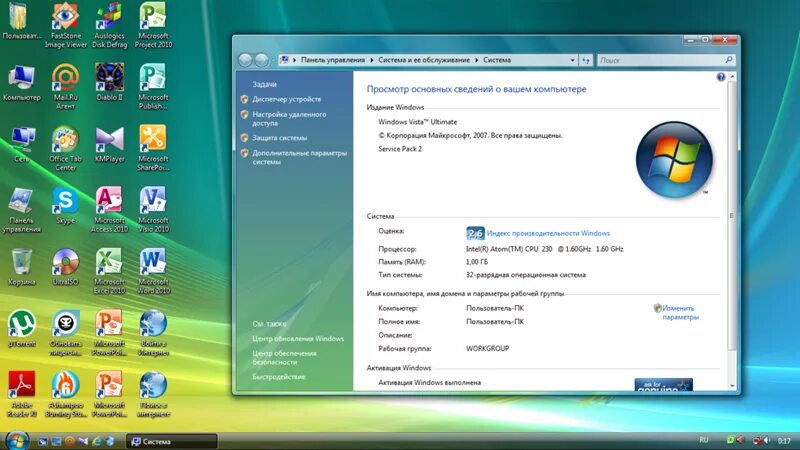Open Диспетчер устройств task link

tap(286, 99)
